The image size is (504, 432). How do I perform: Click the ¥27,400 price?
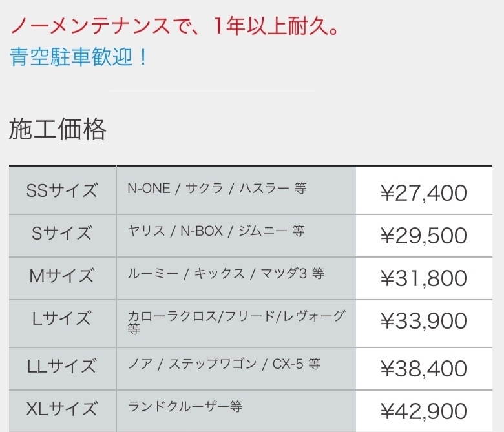[x=423, y=192]
